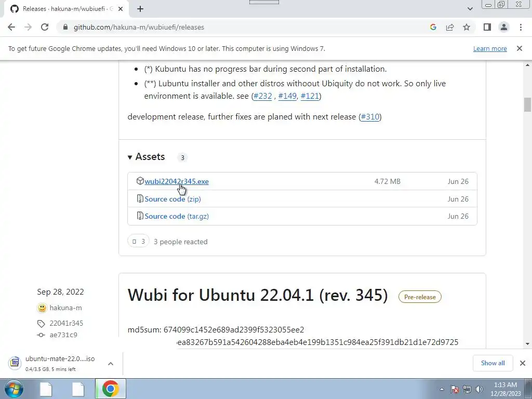
Task: Click the tag icon beside 22041r345
Action: tap(41, 324)
